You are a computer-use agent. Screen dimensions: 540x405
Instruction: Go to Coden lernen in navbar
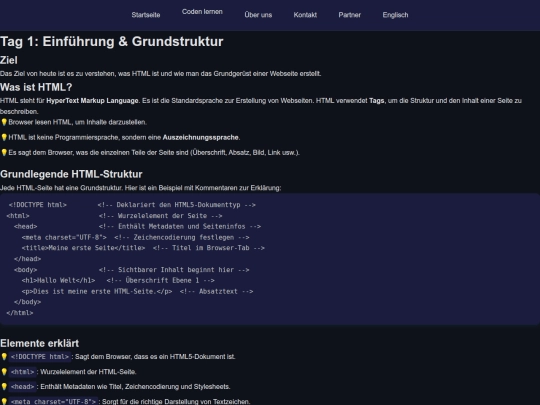[202, 12]
